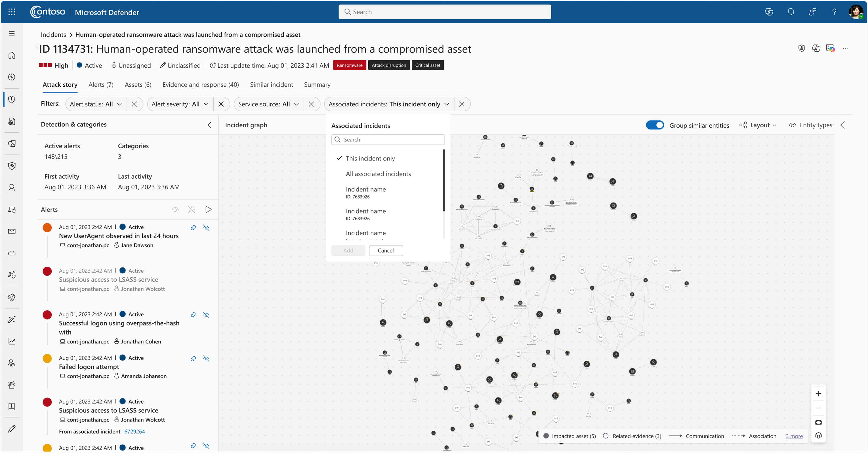Remove the Service source filter
This screenshot has width=868, height=453.
click(x=311, y=104)
